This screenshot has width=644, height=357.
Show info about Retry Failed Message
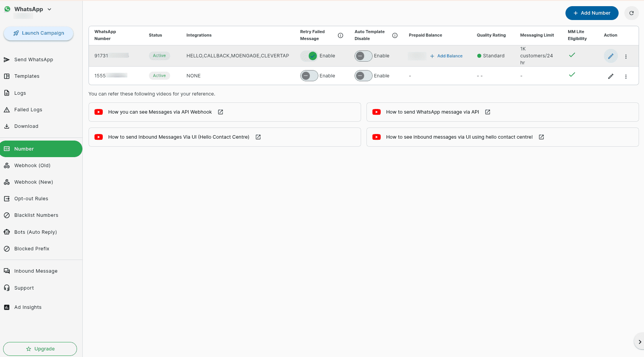[x=340, y=35]
